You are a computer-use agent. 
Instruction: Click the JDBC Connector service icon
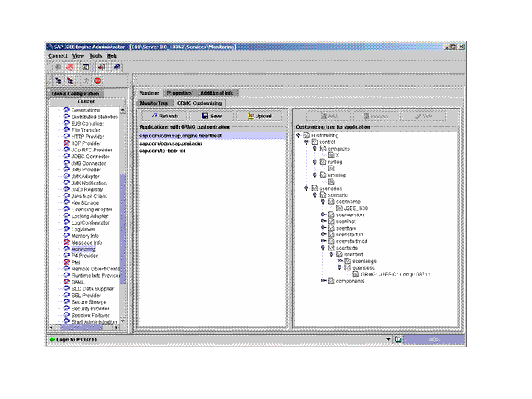(66, 157)
